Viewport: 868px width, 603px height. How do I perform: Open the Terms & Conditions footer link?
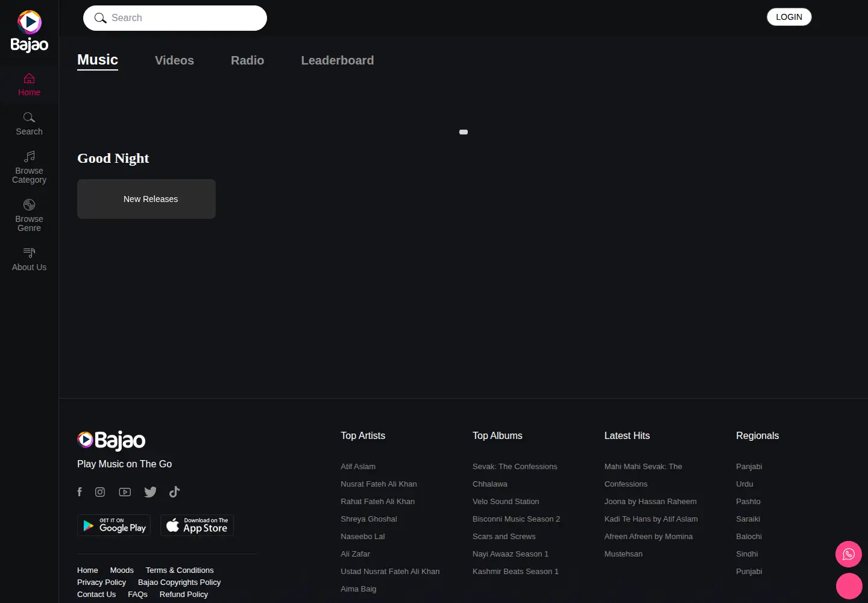[180, 570]
